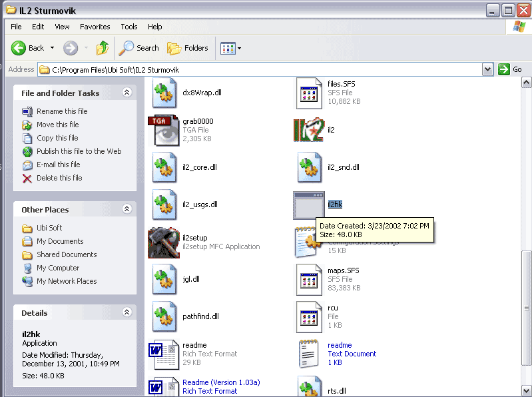
Task: Click the il2hk file name label
Action: 335,204
